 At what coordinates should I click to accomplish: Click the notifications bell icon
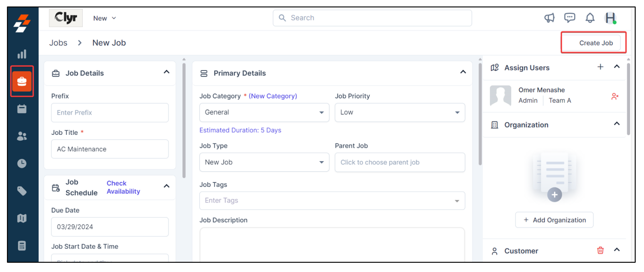pyautogui.click(x=590, y=18)
